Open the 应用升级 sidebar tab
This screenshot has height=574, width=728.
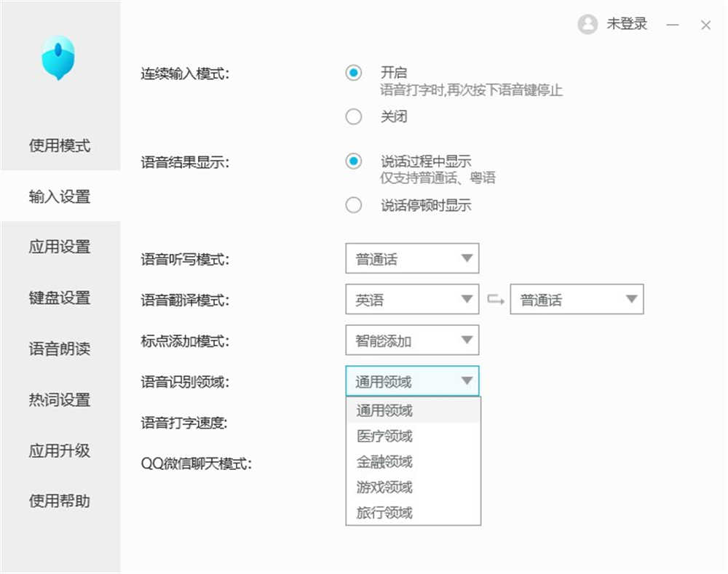(60, 450)
